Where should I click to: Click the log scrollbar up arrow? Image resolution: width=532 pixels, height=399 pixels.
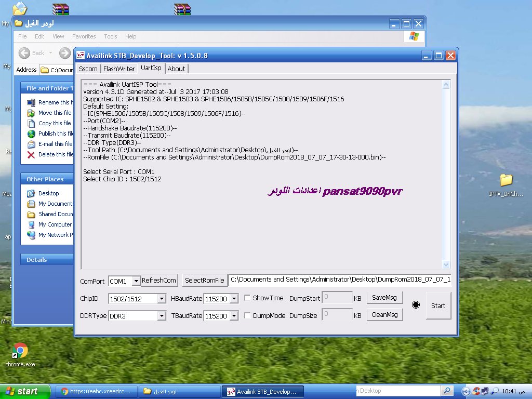[446, 85]
